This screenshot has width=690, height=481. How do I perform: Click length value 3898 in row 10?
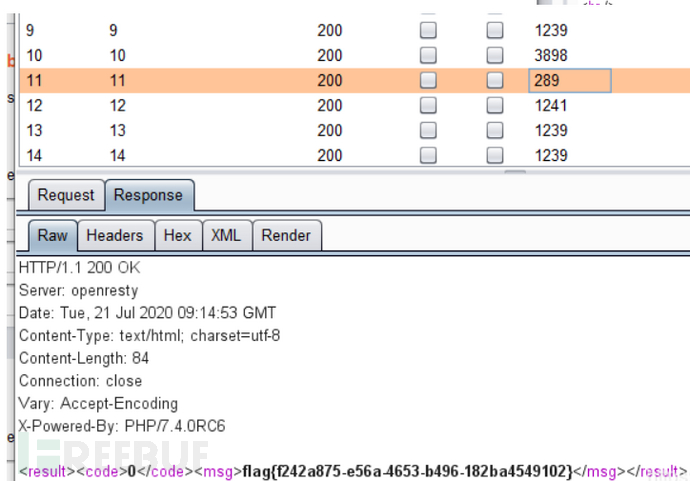coord(551,55)
